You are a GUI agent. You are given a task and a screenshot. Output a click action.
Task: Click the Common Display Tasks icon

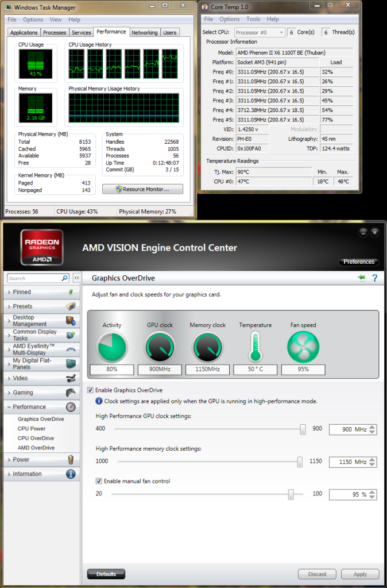click(71, 335)
